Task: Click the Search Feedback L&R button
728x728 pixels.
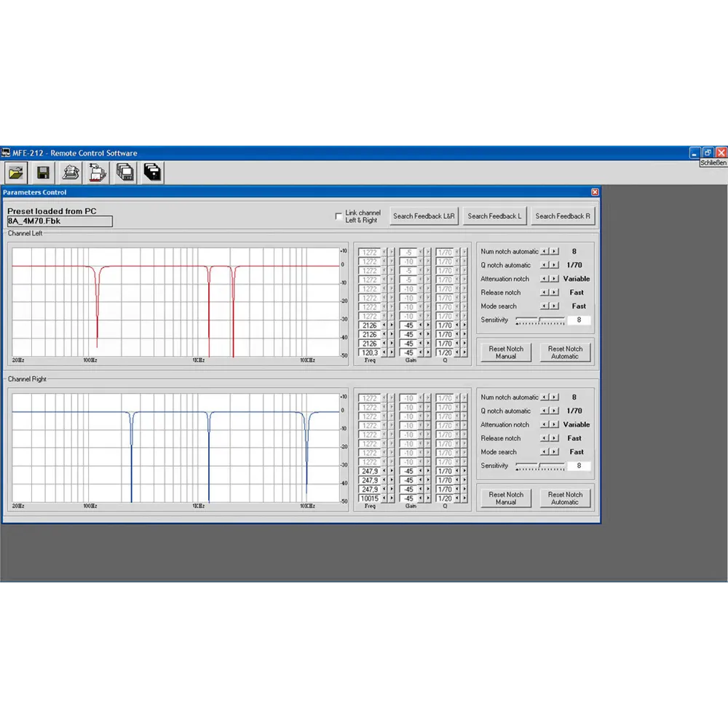Action: click(424, 216)
